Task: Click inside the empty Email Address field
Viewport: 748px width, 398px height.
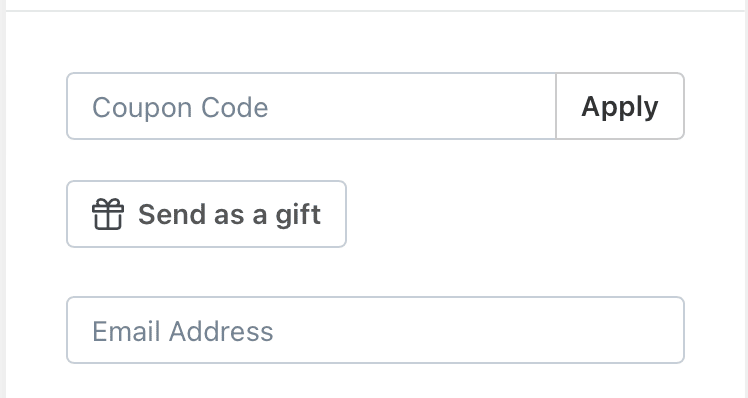Action: [375, 330]
